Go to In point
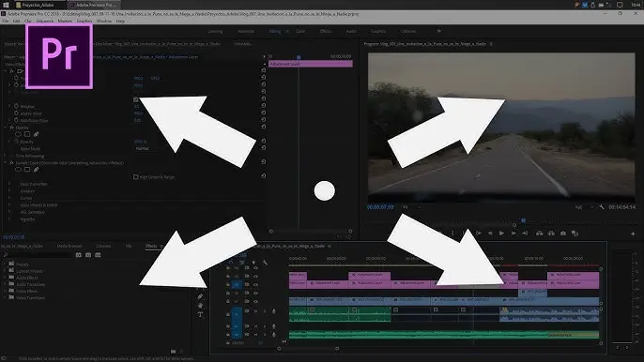Screen dimensions: 644x362 pos(479,234)
